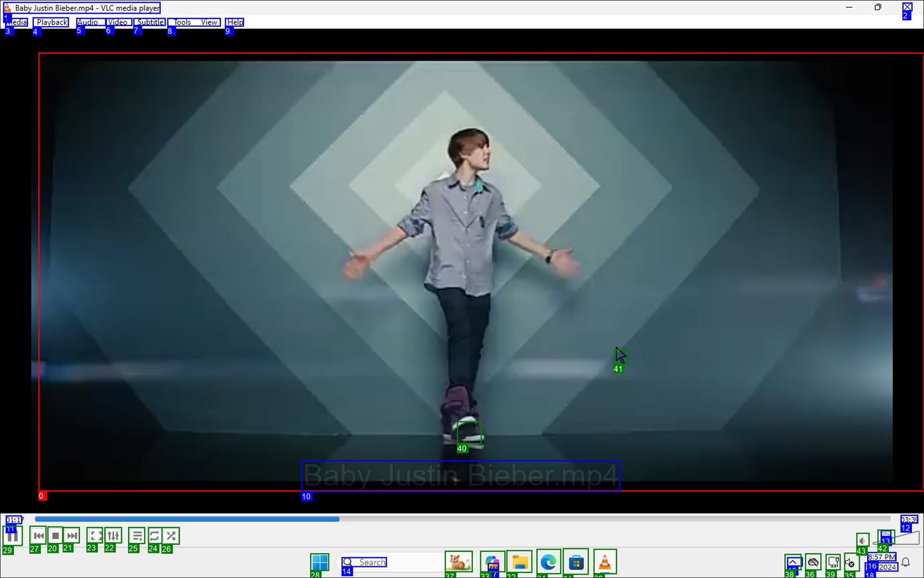Expand the Subtitle menu
Screen dimensions: 924x578
click(x=150, y=22)
